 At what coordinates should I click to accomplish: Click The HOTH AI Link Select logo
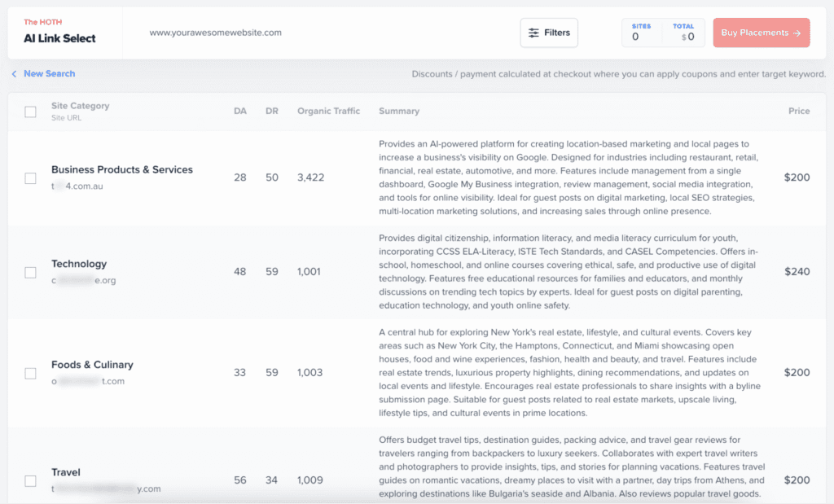59,33
